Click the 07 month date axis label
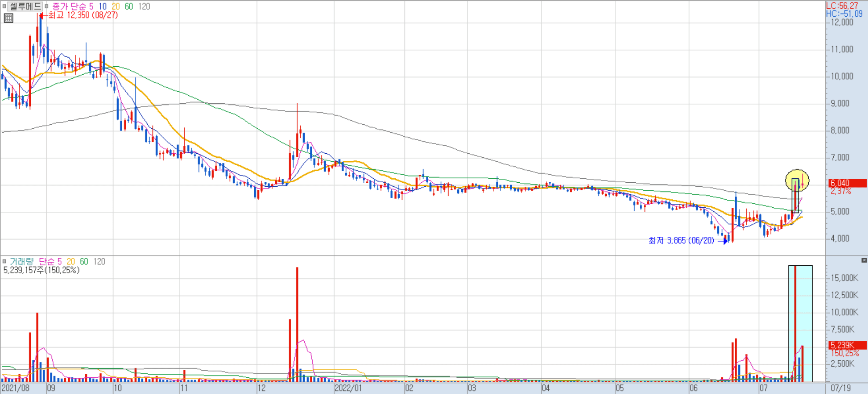 (x=763, y=388)
